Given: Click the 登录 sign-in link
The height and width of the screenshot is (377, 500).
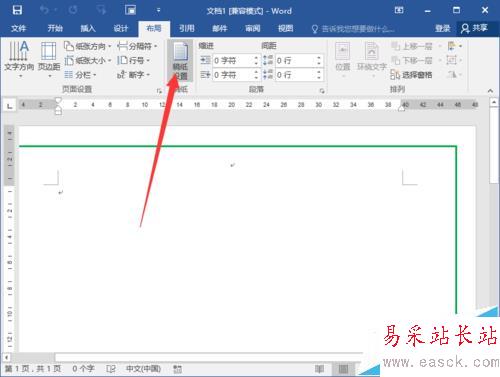Looking at the screenshot, I should [x=442, y=28].
